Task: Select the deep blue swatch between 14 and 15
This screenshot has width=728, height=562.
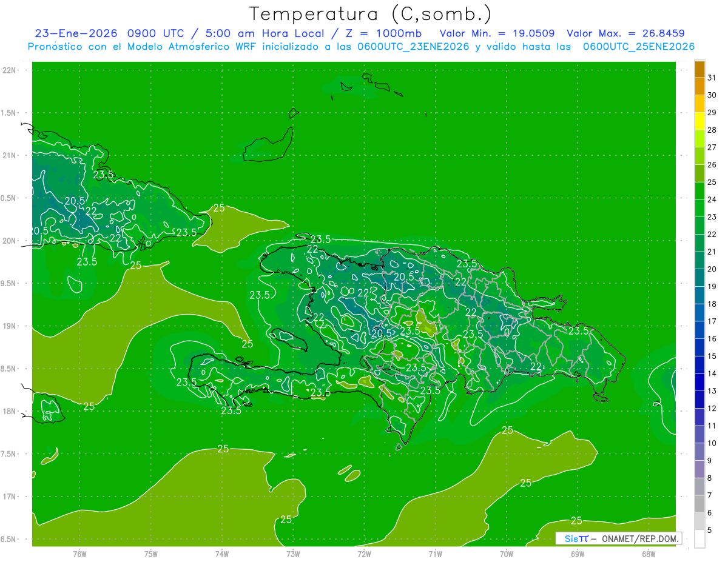Action: [699, 365]
